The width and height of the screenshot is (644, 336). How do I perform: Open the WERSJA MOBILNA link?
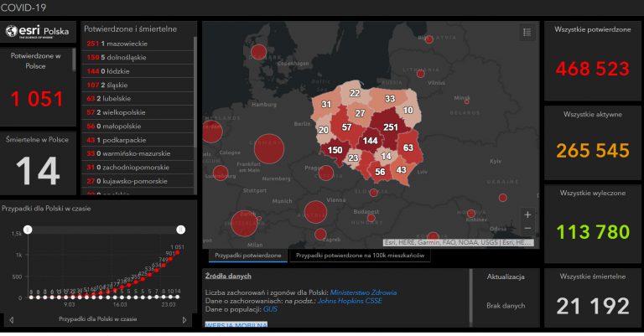[x=236, y=324]
